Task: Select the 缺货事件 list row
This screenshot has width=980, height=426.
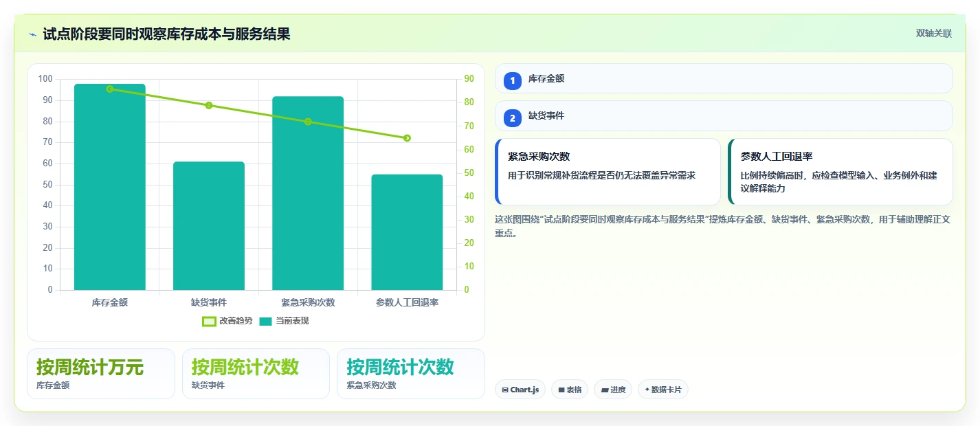Action: [724, 115]
